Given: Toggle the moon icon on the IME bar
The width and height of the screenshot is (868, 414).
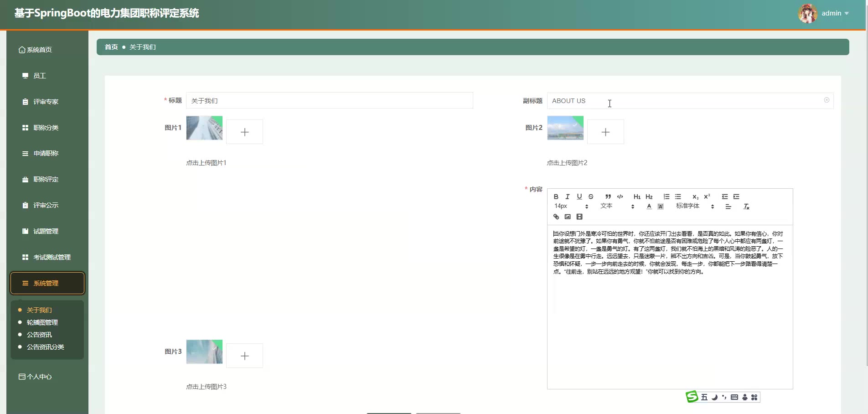Looking at the screenshot, I should click(x=714, y=397).
